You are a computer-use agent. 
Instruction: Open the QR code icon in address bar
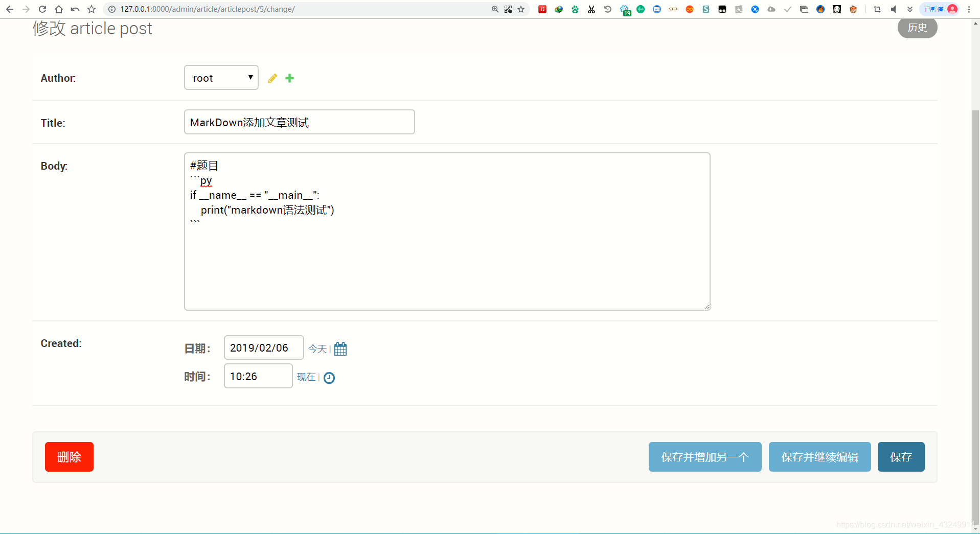click(x=508, y=9)
